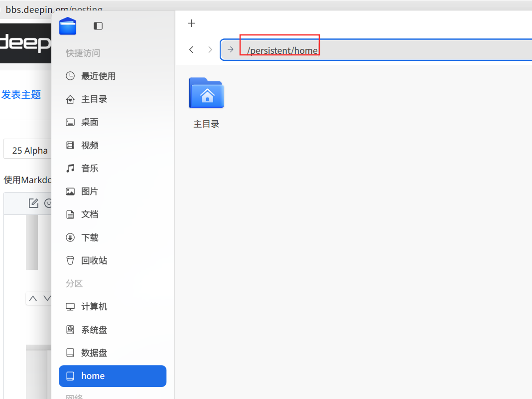
Task: Open 最近使用 in the sidebar
Action: 113,76
